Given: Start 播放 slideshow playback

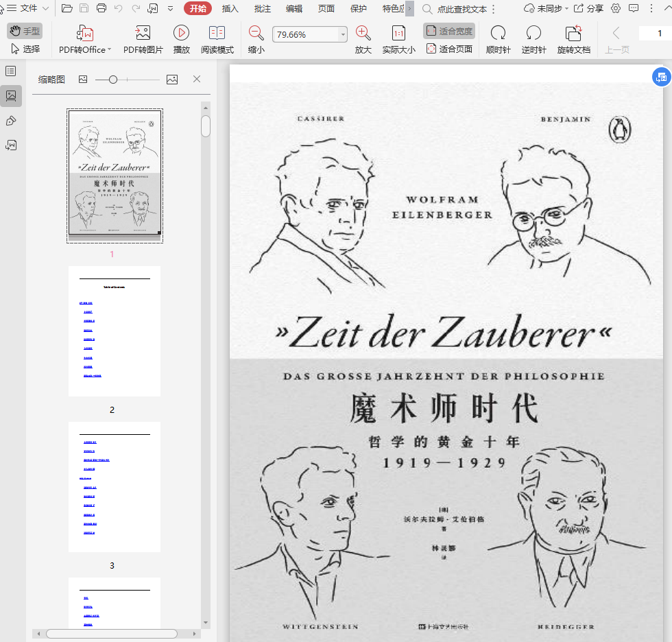Looking at the screenshot, I should tap(181, 39).
